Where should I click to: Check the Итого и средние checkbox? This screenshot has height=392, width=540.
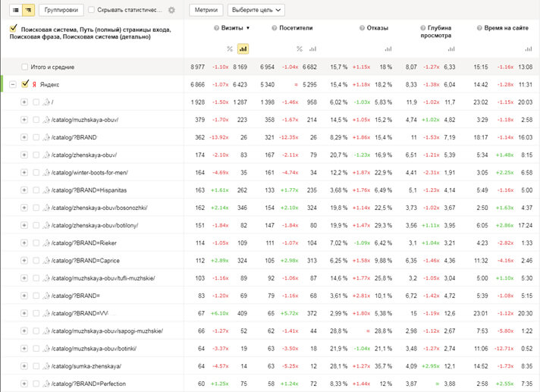[24, 67]
